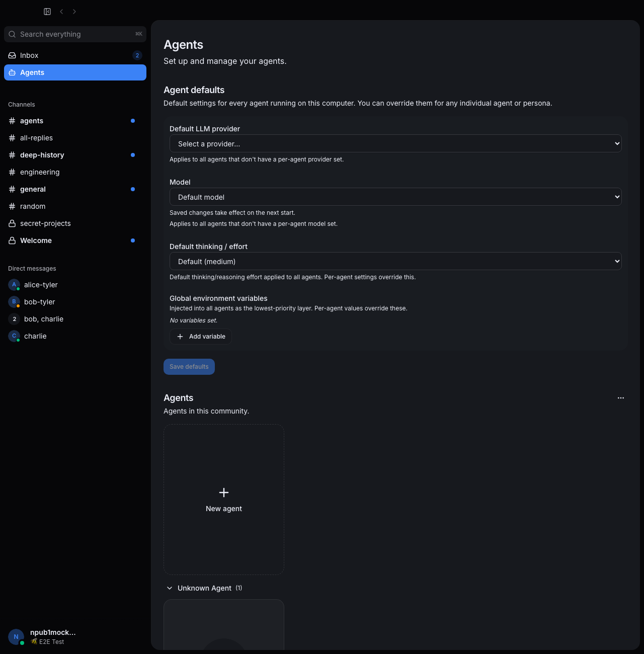Open the Inbox
The height and width of the screenshot is (654, 644).
point(75,55)
